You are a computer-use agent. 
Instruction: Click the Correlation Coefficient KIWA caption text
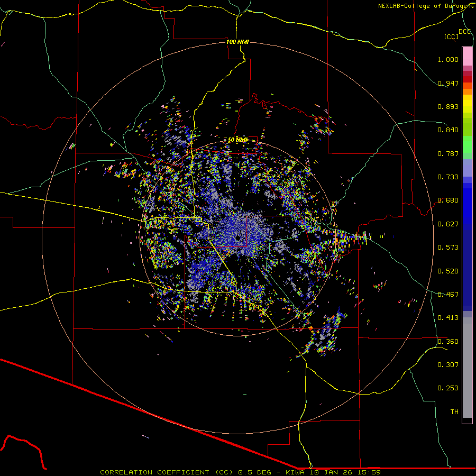(240, 472)
